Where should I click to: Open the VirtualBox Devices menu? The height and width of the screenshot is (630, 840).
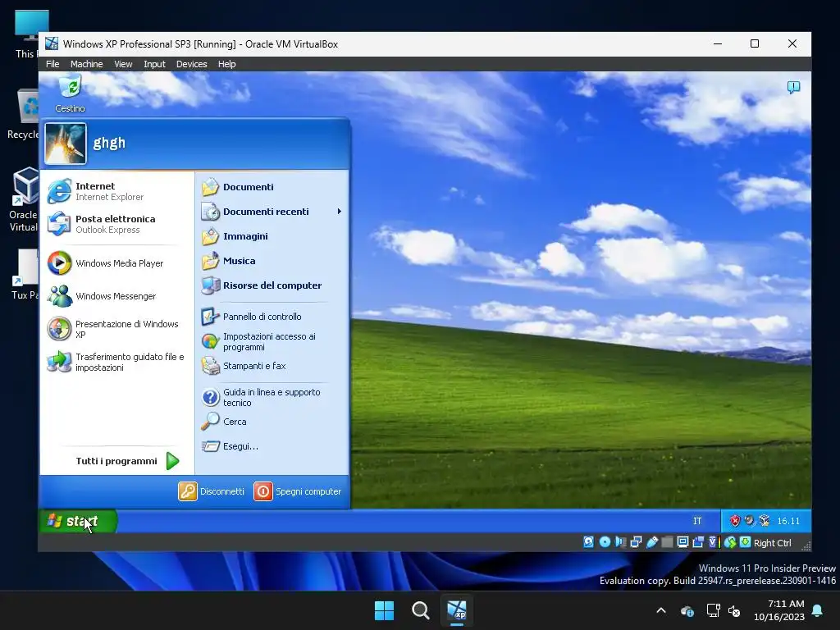point(191,64)
